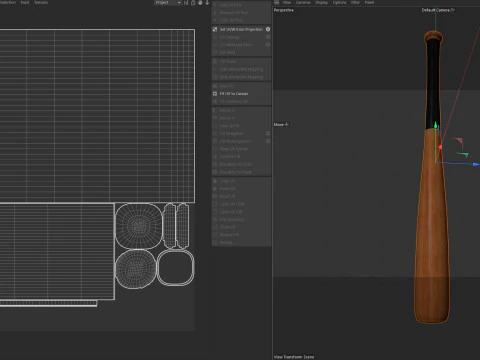
Task: Open options gear next to UV Unwrap
Action: (x=268, y=37)
